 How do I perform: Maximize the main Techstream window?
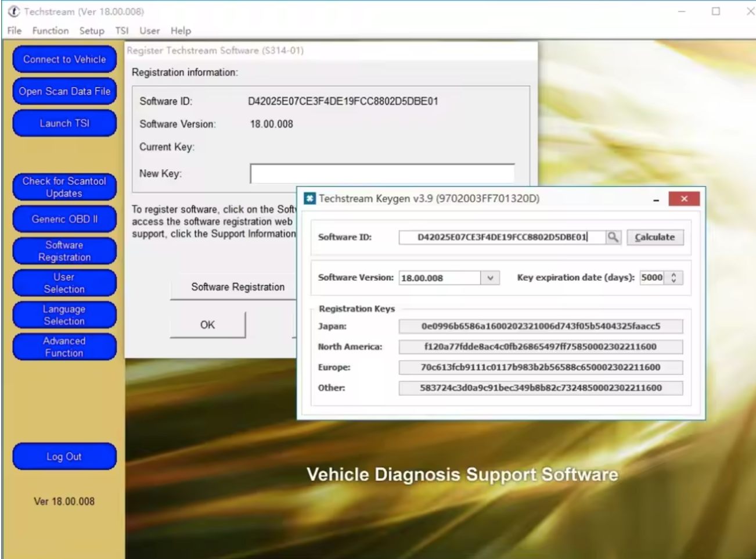pyautogui.click(x=716, y=12)
